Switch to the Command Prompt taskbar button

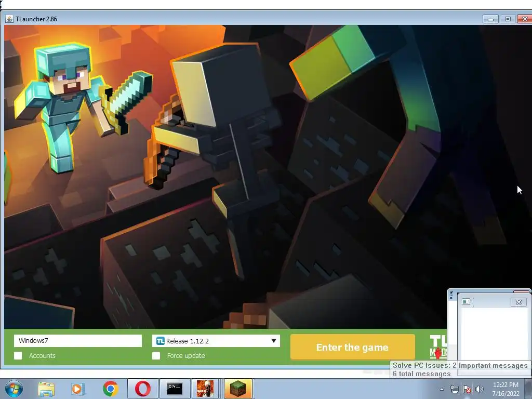click(x=175, y=389)
